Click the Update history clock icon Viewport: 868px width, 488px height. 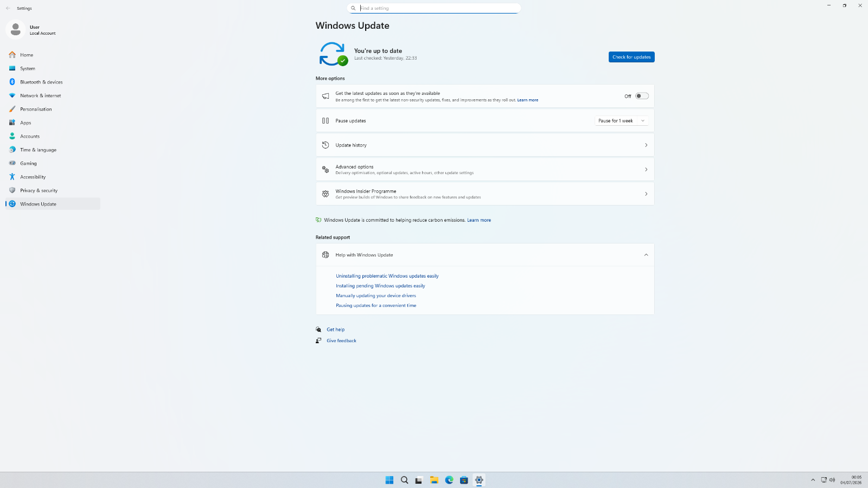pos(325,145)
